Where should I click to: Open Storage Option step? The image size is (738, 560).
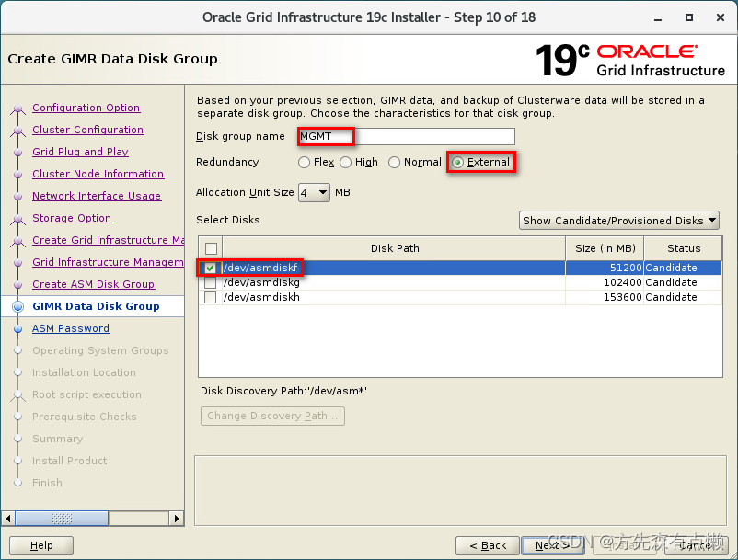(x=72, y=218)
